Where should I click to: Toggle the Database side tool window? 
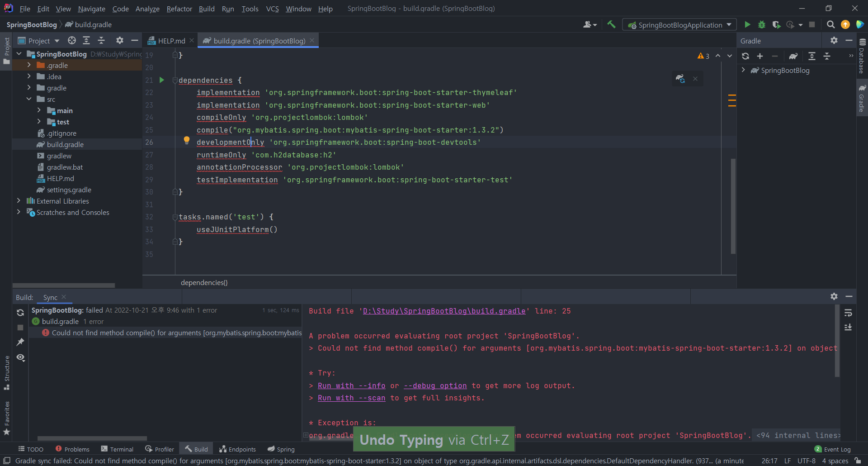[862, 55]
